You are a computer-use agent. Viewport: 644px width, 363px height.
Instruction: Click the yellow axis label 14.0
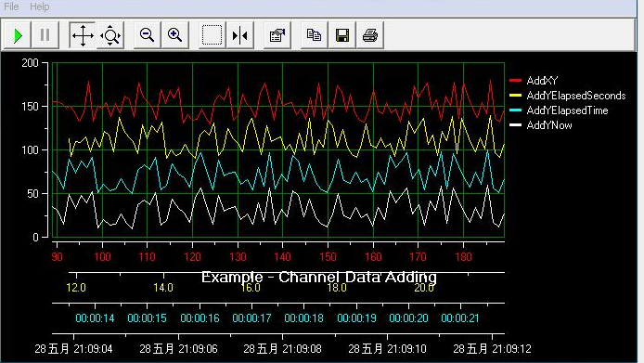pos(163,288)
